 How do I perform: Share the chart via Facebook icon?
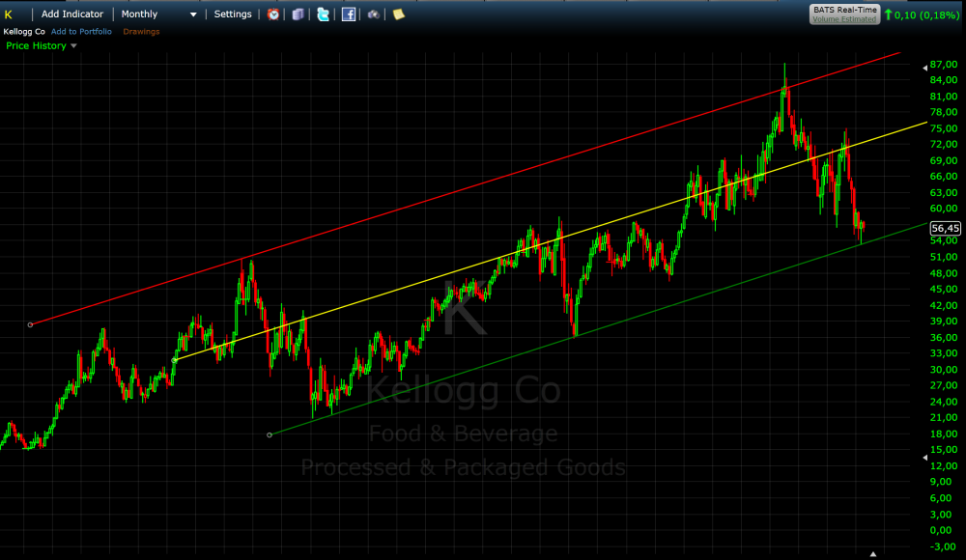349,14
